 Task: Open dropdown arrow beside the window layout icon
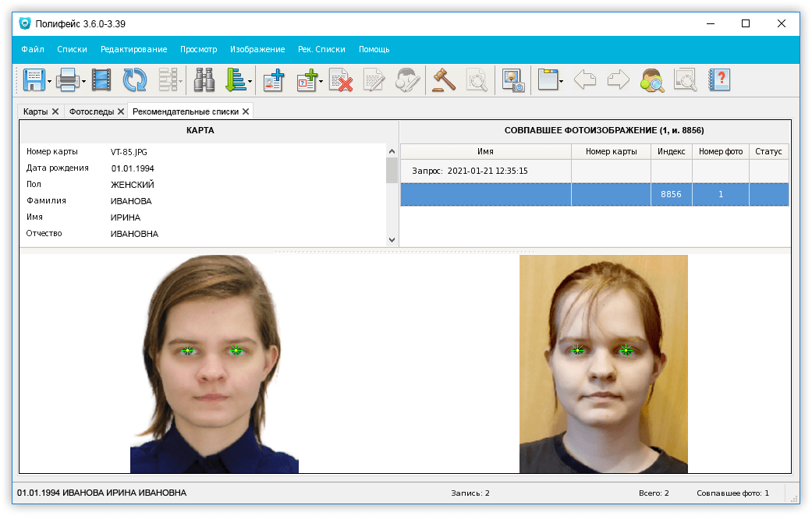561,80
